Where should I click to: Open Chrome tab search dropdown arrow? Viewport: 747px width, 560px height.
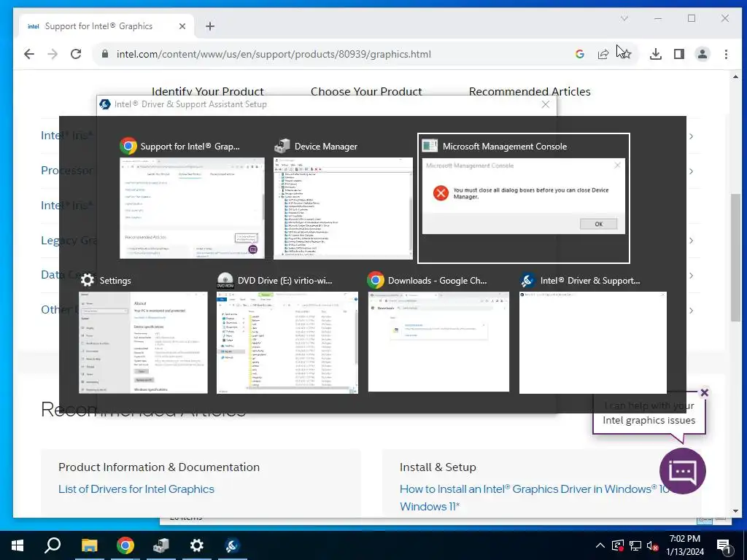(624, 18)
